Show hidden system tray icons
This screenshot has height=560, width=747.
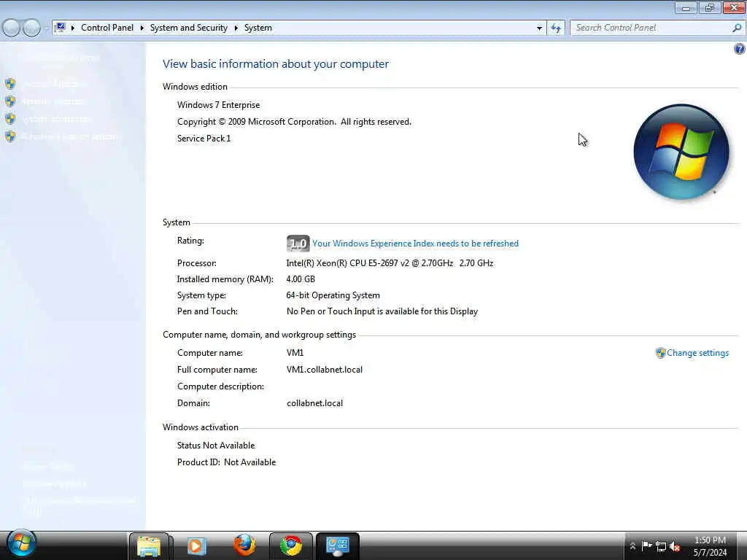tap(632, 545)
